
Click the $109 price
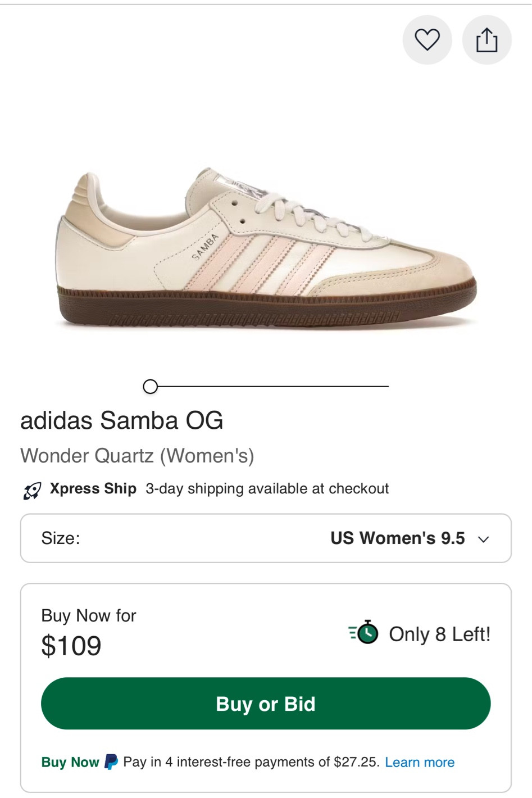(71, 645)
